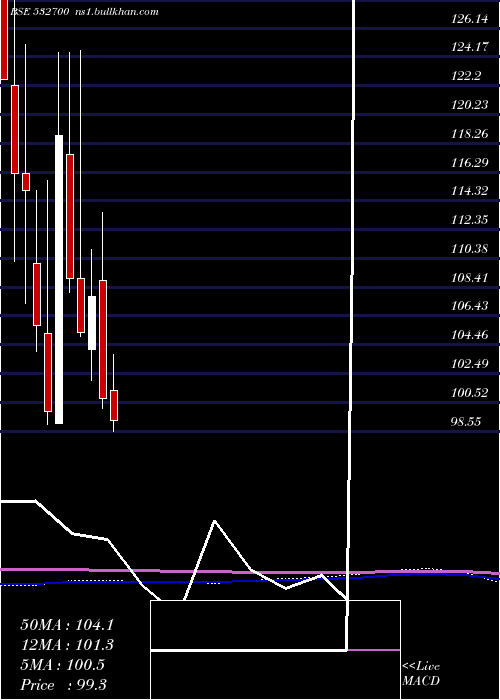The image size is (500, 700).
Task: Click the price label 122.2
Action: 466,76
